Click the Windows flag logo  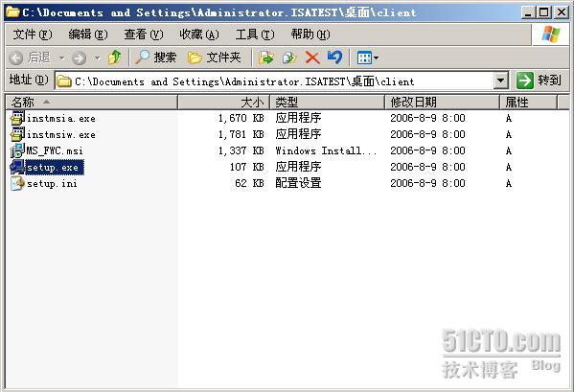click(551, 35)
